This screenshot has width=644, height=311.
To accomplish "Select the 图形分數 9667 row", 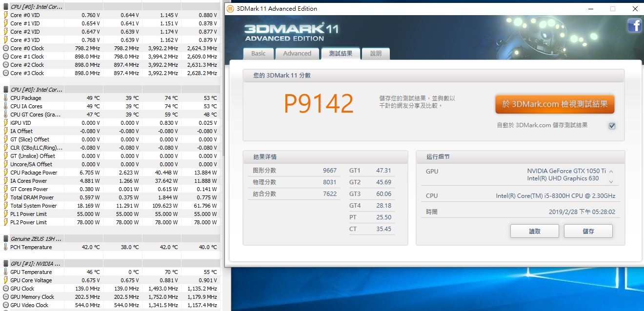I will [295, 171].
